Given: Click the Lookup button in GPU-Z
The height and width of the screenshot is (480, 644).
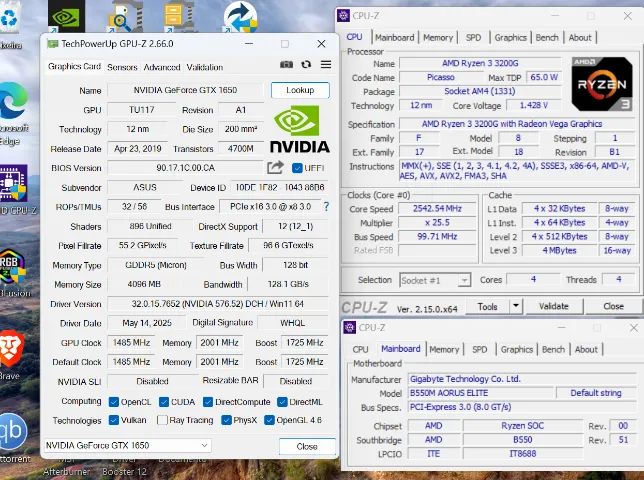Looking at the screenshot, I should click(x=300, y=90).
